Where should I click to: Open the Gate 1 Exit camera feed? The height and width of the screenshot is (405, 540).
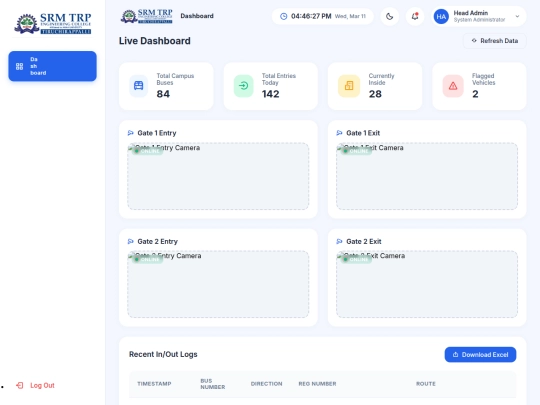click(x=427, y=176)
